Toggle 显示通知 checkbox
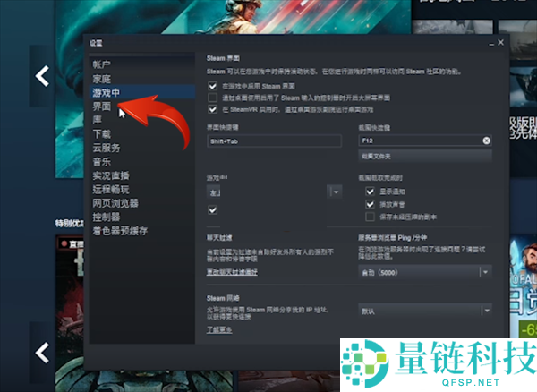Screen dimensions: 537x392 coord(371,192)
